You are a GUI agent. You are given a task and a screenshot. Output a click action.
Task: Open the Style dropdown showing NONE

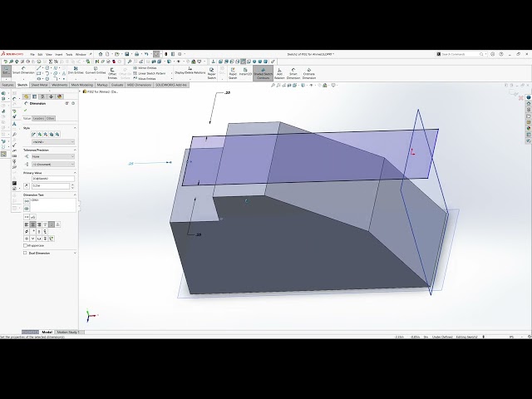[x=53, y=142]
